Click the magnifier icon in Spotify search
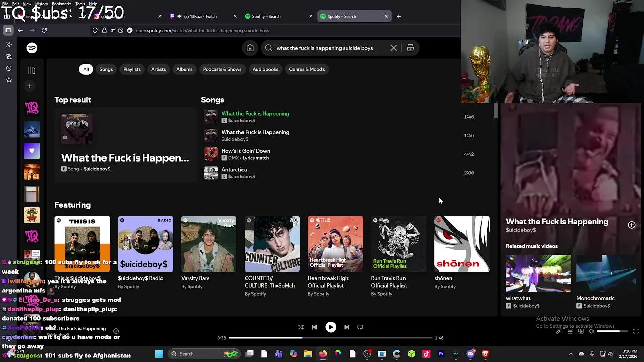 [x=269, y=48]
